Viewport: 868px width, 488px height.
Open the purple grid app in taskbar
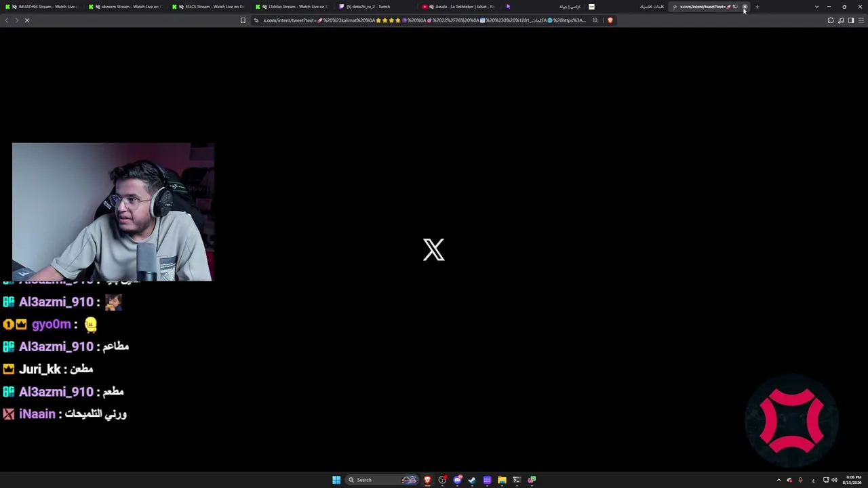(x=487, y=480)
